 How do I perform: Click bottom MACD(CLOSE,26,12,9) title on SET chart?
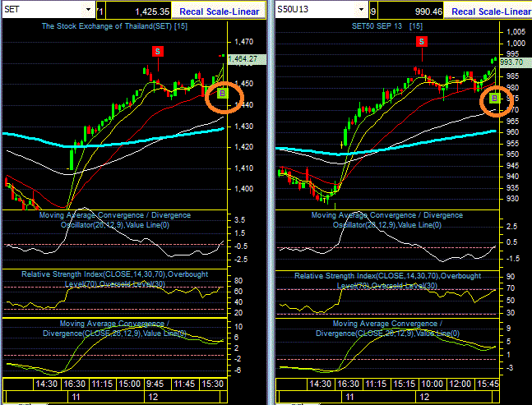pos(114,329)
